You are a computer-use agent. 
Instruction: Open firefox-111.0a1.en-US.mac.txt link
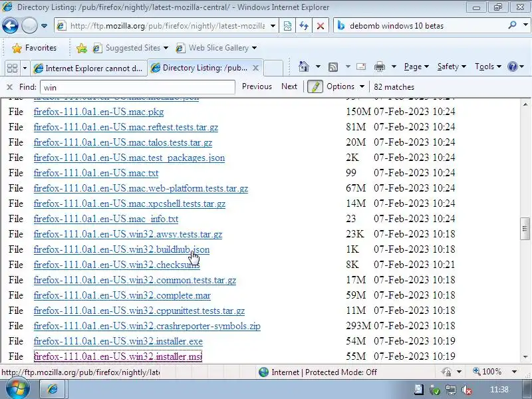coord(96,173)
